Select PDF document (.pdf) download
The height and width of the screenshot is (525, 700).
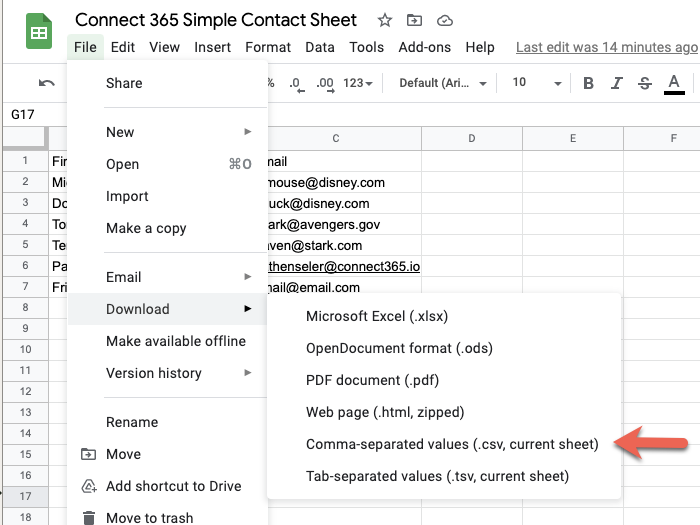point(372,380)
